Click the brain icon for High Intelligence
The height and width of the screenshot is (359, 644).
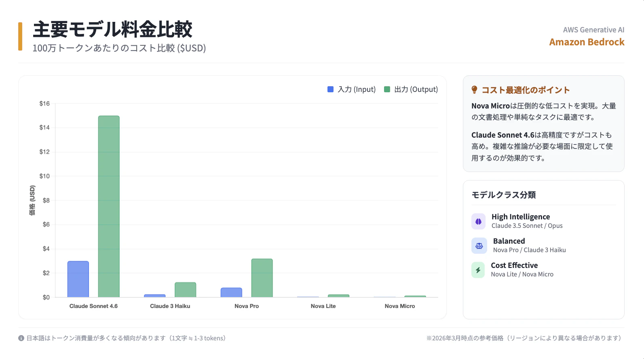point(479,221)
